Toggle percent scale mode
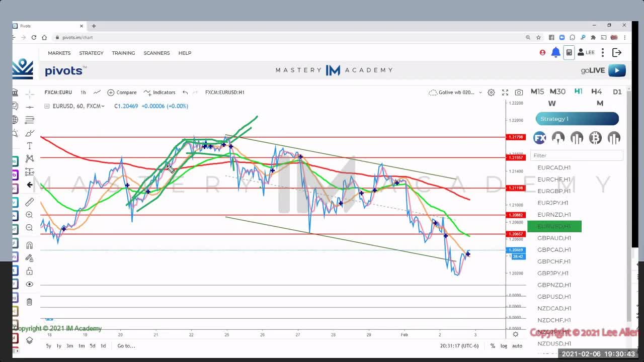Image resolution: width=644 pixels, height=362 pixels. coord(493,346)
